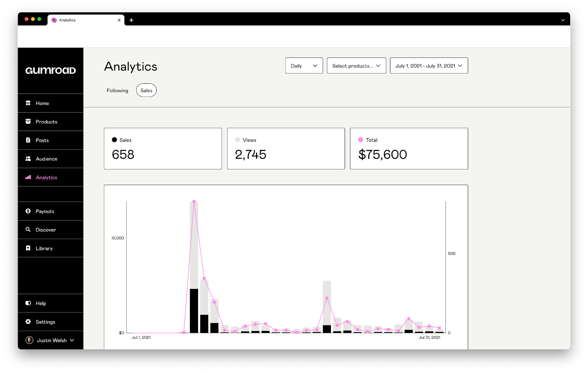
Task: Click the Help icon in sidebar
Action: (28, 303)
